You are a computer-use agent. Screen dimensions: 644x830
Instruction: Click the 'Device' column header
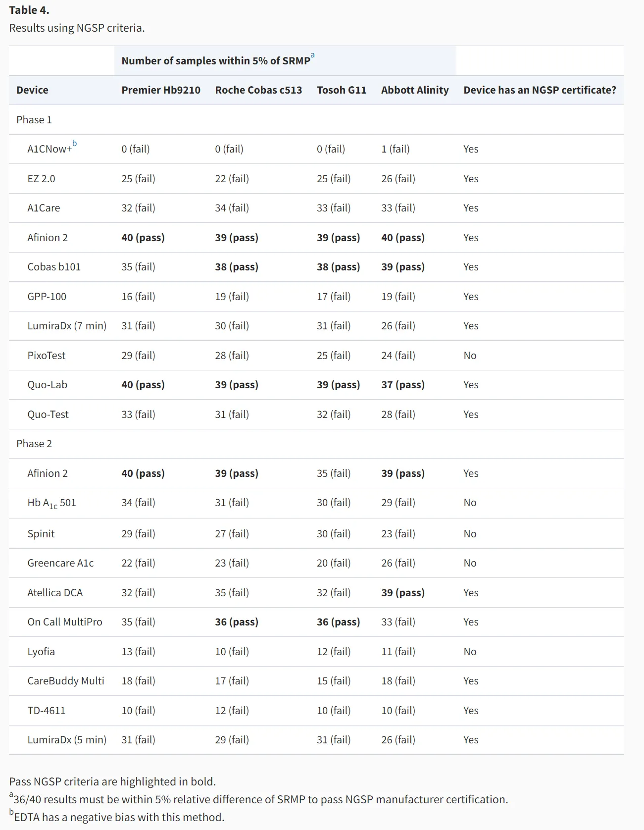point(32,90)
